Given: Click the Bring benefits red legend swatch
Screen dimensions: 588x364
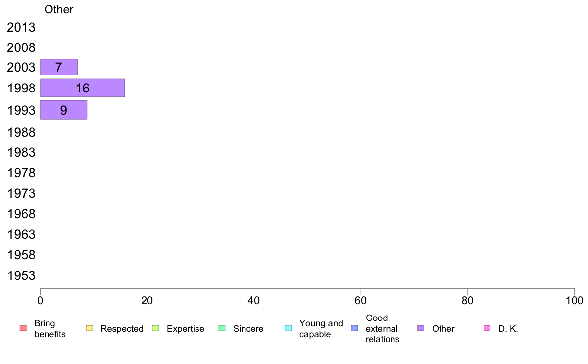Looking at the screenshot, I should [23, 328].
